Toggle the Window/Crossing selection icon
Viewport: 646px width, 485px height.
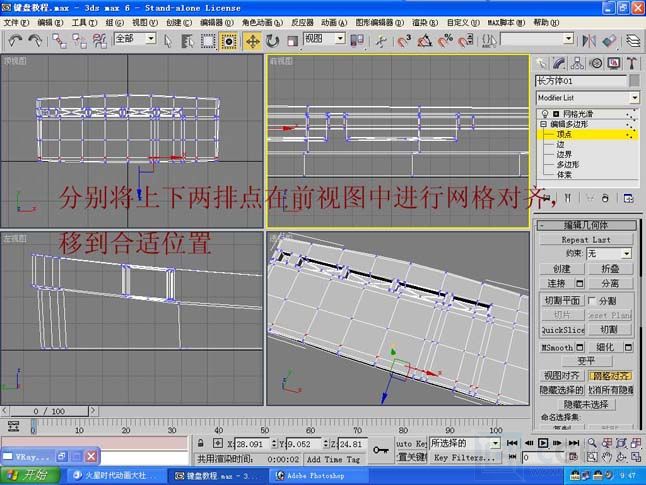click(229, 41)
